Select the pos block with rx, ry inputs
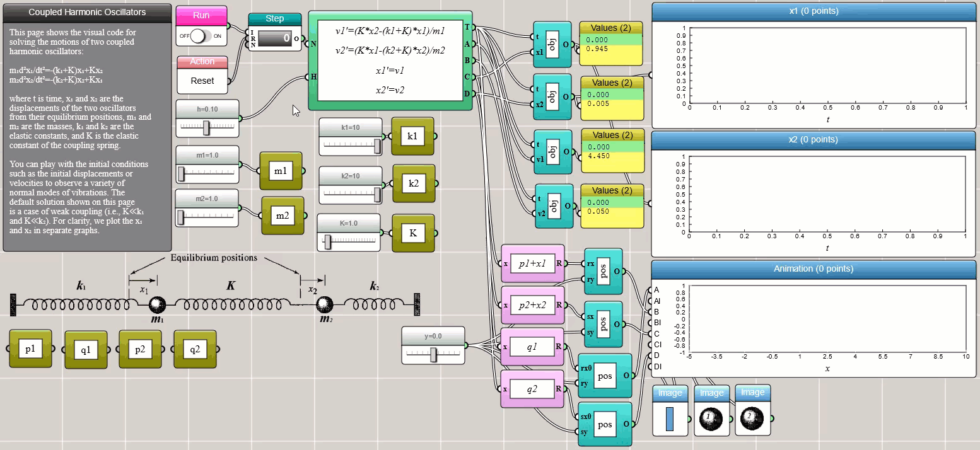The width and height of the screenshot is (980, 450). click(604, 271)
